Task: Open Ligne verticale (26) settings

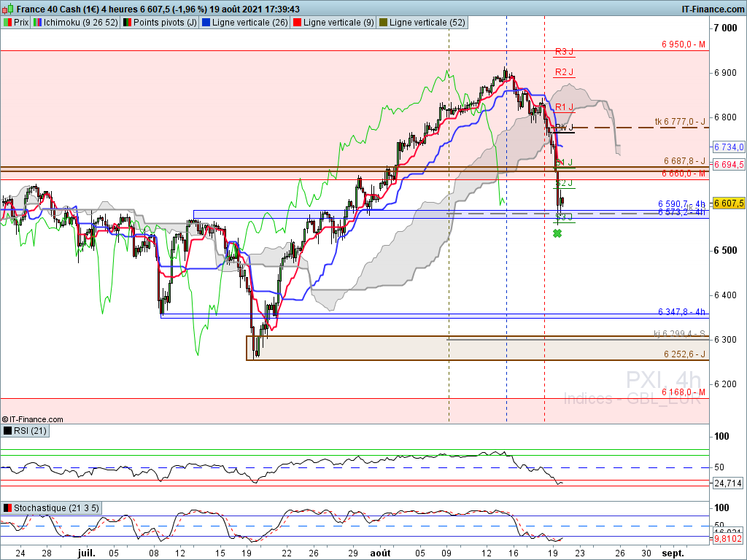Action: (x=245, y=23)
